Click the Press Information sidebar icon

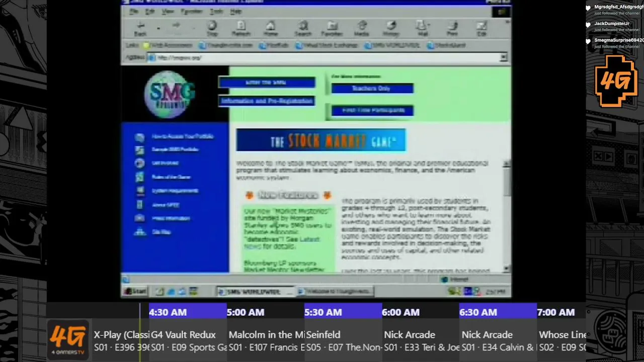click(140, 218)
